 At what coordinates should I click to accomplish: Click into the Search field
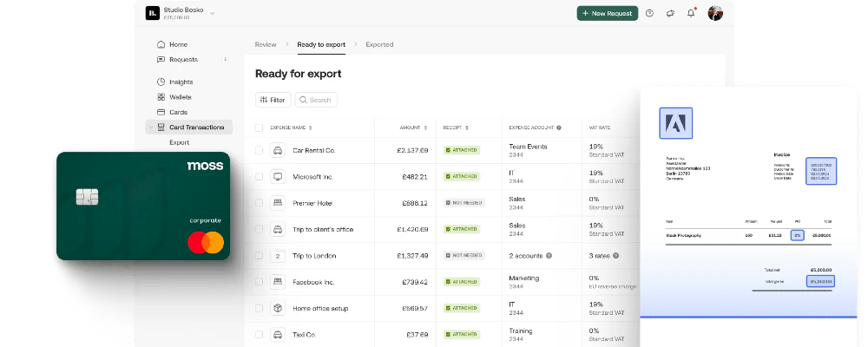(x=319, y=100)
